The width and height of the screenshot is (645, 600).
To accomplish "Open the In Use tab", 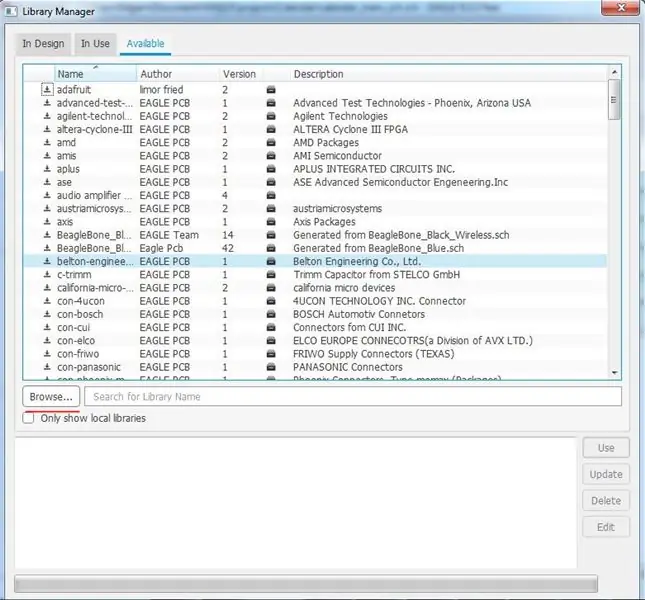I will [x=95, y=44].
